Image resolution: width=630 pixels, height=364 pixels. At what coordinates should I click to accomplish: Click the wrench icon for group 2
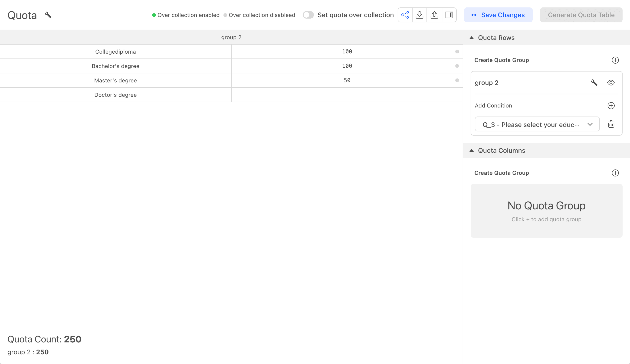[594, 83]
